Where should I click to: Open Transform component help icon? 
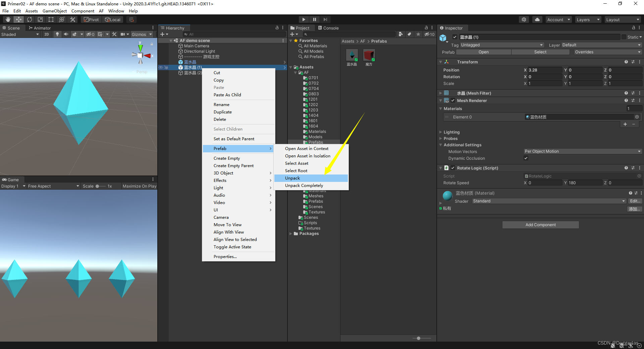[626, 62]
